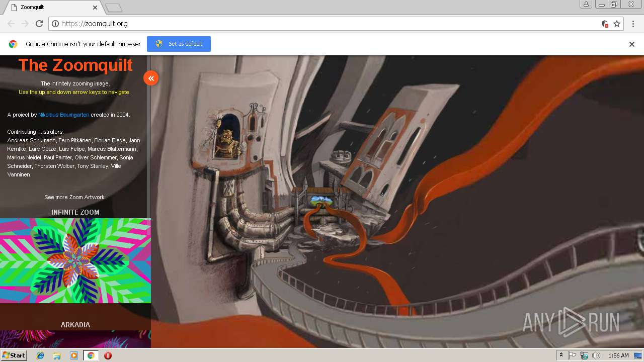Show hidden system tray icons
The image size is (644, 362).
(561, 355)
